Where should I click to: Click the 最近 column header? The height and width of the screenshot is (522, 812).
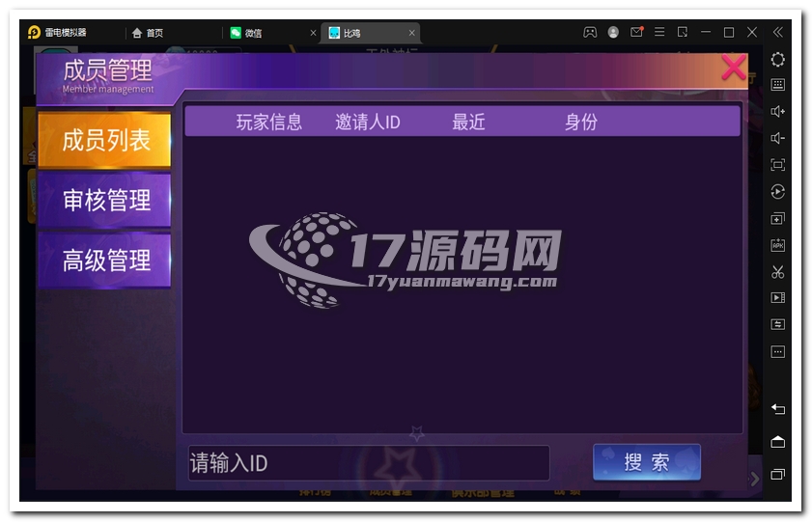468,123
